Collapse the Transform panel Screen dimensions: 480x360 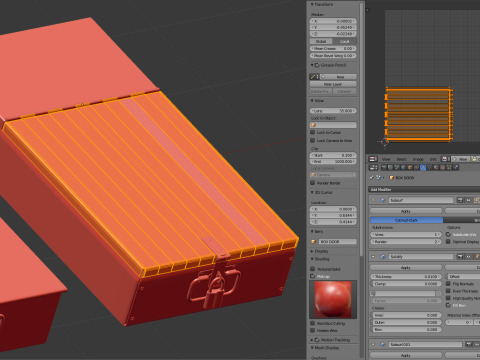tap(312, 4)
